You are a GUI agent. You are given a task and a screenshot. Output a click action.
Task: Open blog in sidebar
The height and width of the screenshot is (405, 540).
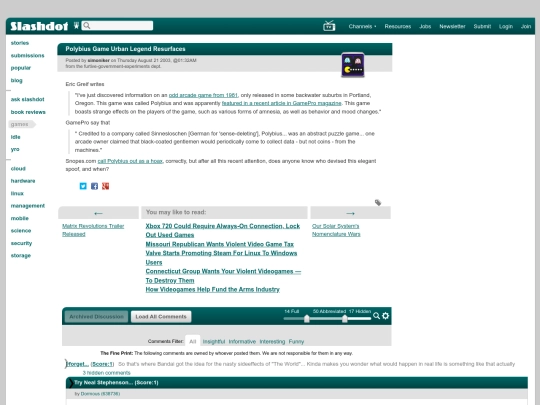(x=17, y=80)
